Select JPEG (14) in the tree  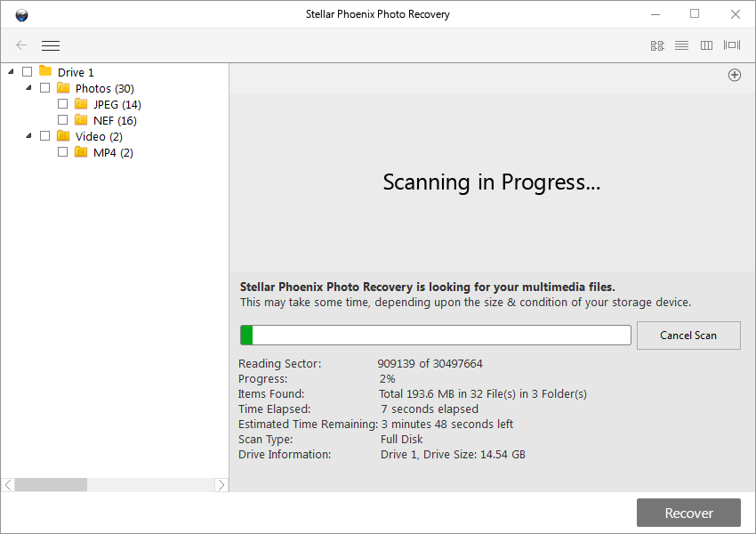tap(117, 105)
